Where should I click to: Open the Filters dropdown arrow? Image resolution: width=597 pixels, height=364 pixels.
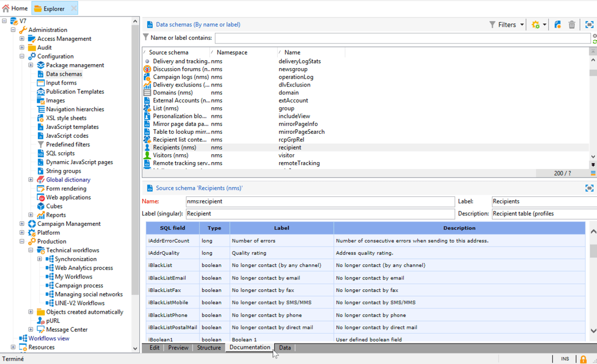pos(522,24)
